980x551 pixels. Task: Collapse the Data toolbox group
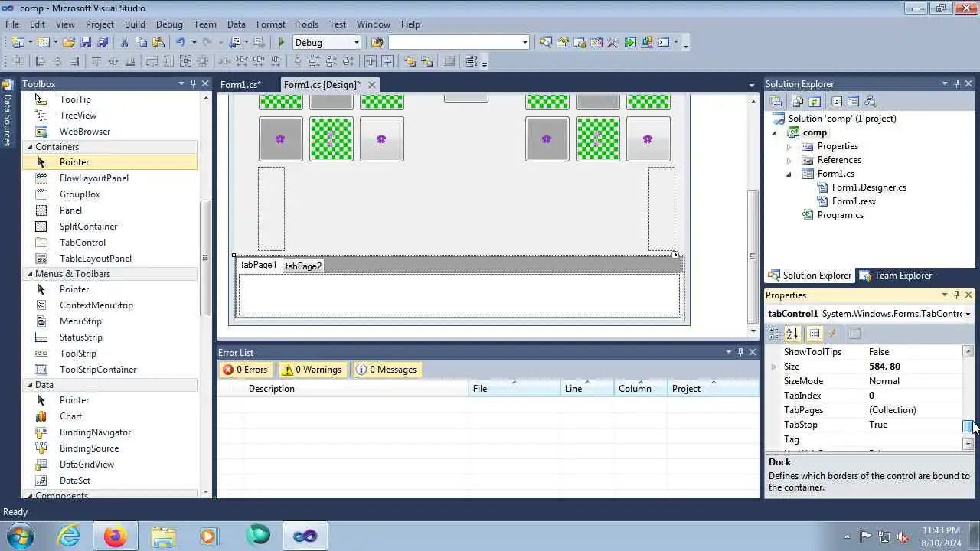tap(31, 385)
